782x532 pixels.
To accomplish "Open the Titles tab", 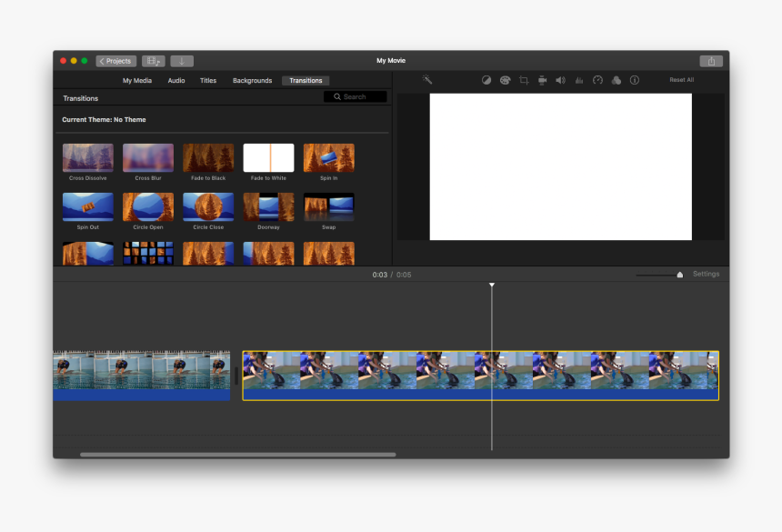I will [x=208, y=80].
